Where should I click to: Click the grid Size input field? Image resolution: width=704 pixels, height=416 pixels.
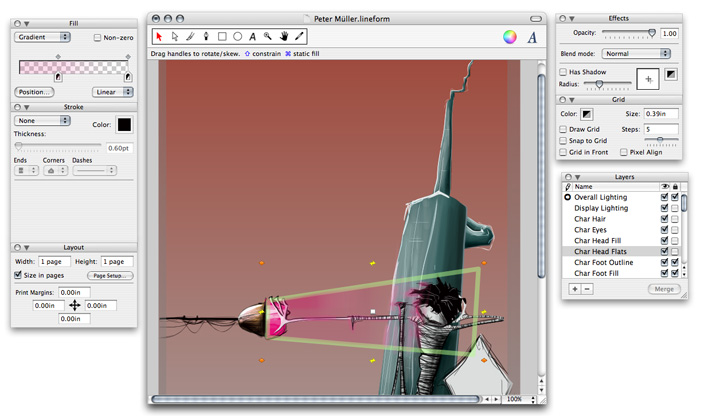pyautogui.click(x=661, y=114)
